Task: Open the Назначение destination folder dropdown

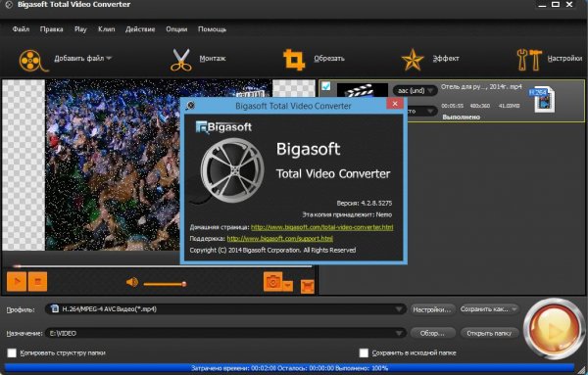Action: point(225,333)
